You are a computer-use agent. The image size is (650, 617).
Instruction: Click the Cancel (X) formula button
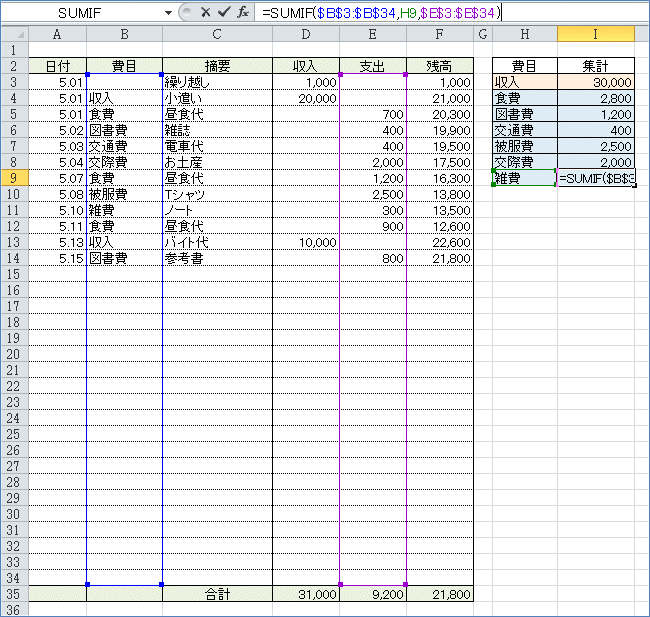click(x=205, y=12)
